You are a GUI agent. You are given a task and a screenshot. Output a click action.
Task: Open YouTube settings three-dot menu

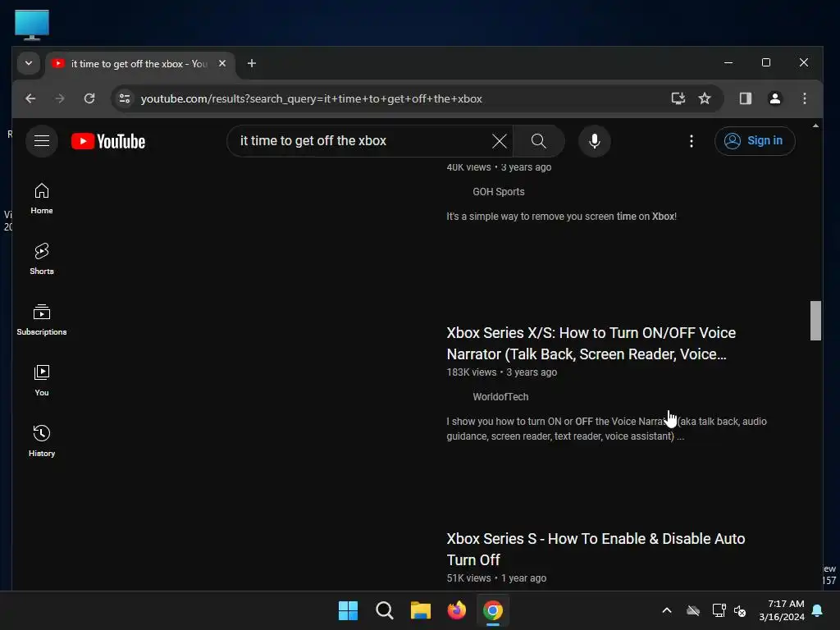point(691,141)
